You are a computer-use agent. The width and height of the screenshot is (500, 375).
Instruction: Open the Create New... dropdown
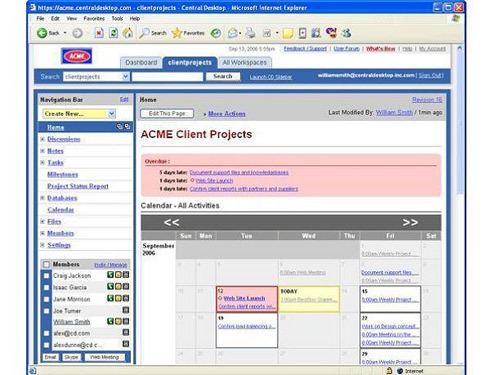pyautogui.click(x=79, y=114)
